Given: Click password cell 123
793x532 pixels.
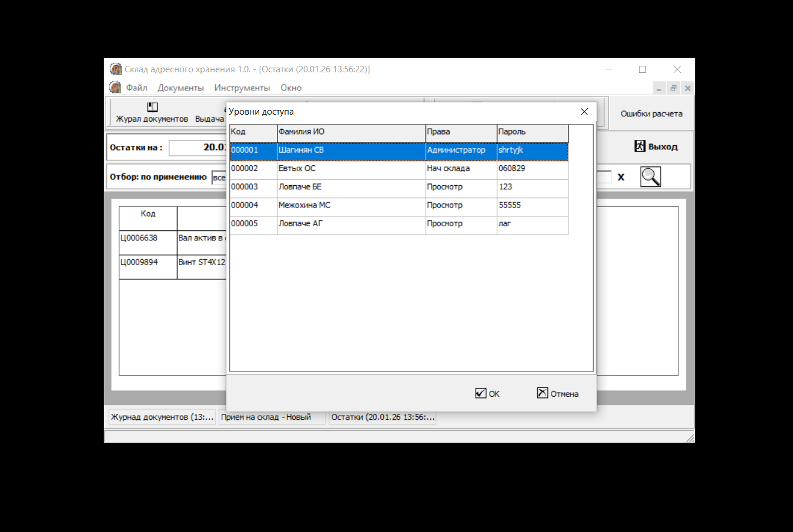Looking at the screenshot, I should click(x=533, y=188).
